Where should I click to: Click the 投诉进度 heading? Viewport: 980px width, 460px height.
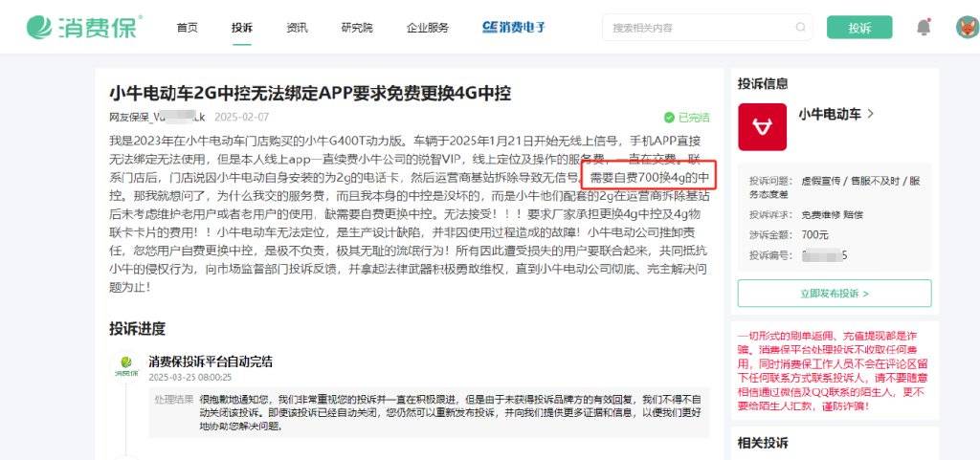pyautogui.click(x=138, y=328)
